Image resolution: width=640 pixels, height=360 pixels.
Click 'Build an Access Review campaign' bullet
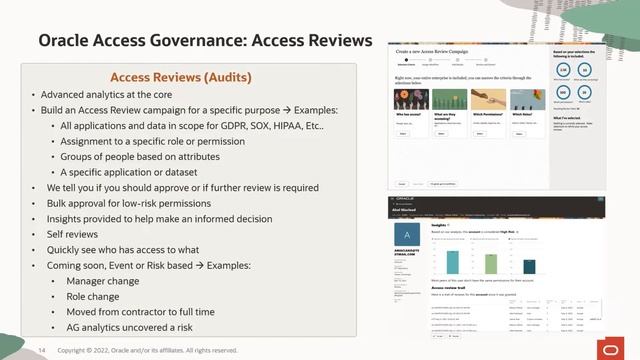pos(189,110)
